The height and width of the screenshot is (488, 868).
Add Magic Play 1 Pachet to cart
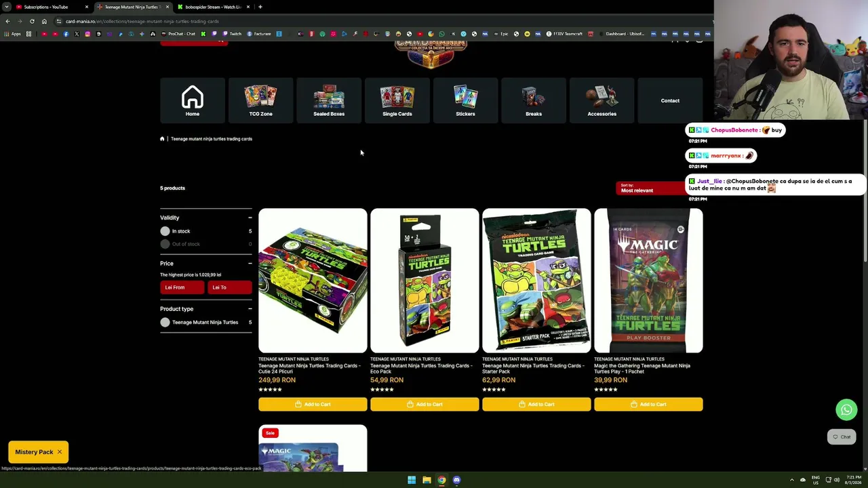click(x=648, y=405)
